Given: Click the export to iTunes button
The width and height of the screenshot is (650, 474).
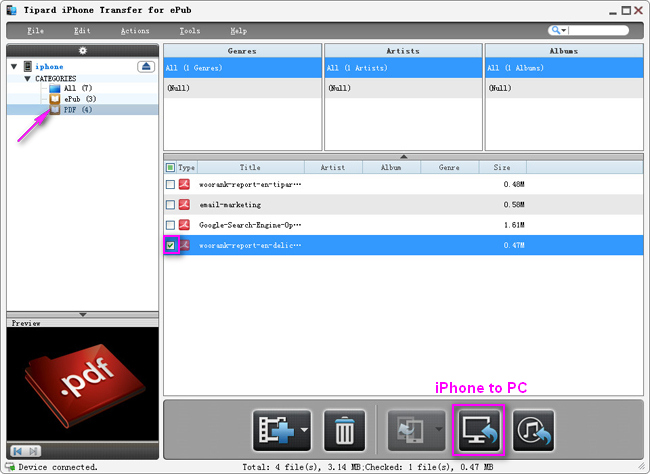Looking at the screenshot, I should pos(534,430).
